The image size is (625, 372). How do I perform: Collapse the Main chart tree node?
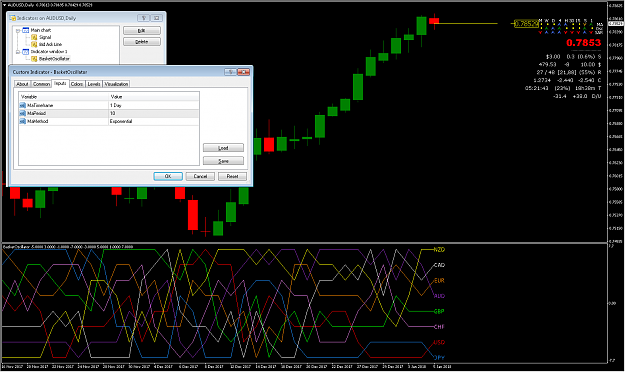(x=18, y=30)
